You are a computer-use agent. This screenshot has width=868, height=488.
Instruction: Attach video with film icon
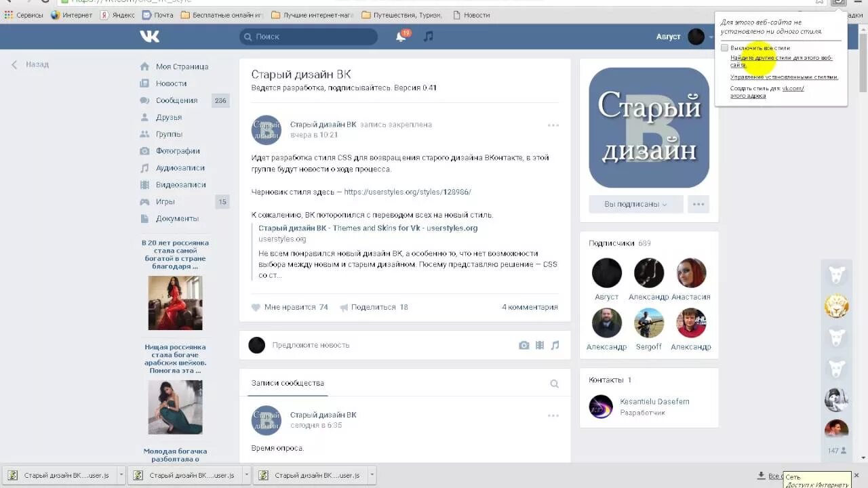(540, 345)
